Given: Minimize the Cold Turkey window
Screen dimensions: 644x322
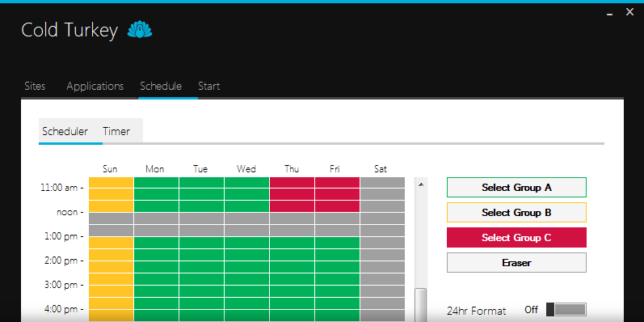Looking at the screenshot, I should click(610, 15).
